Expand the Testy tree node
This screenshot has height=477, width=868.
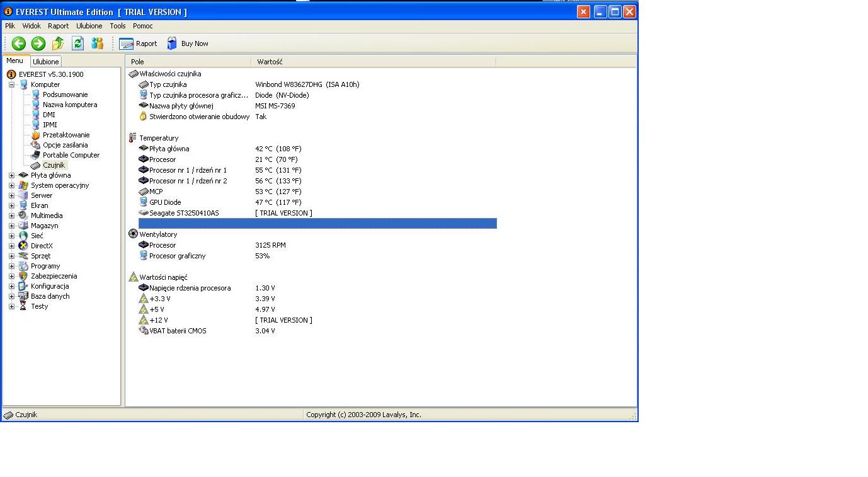pyautogui.click(x=11, y=306)
